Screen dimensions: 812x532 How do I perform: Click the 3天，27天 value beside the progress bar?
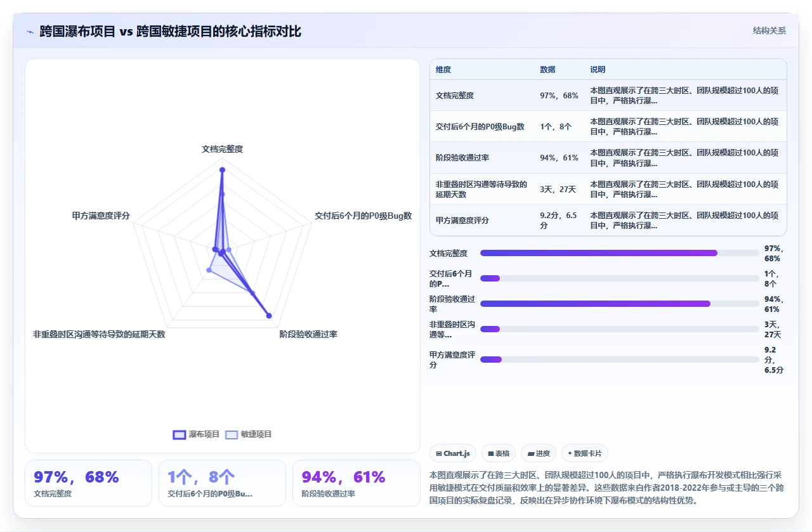(x=773, y=329)
